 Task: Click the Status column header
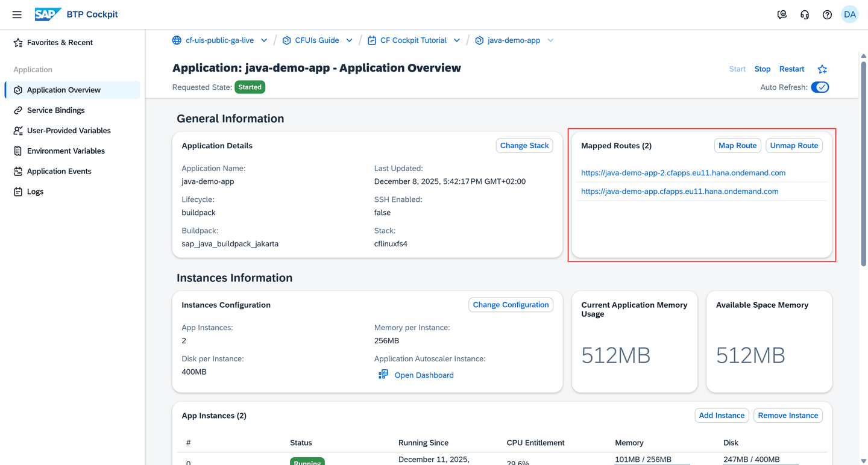(x=301, y=443)
